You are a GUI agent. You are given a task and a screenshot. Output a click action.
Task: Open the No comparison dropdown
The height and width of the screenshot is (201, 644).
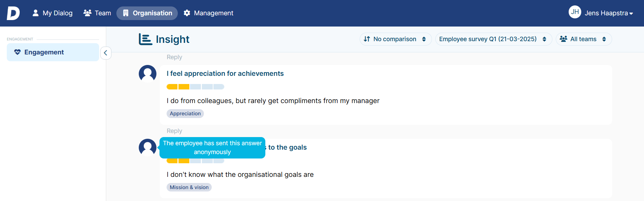(395, 39)
